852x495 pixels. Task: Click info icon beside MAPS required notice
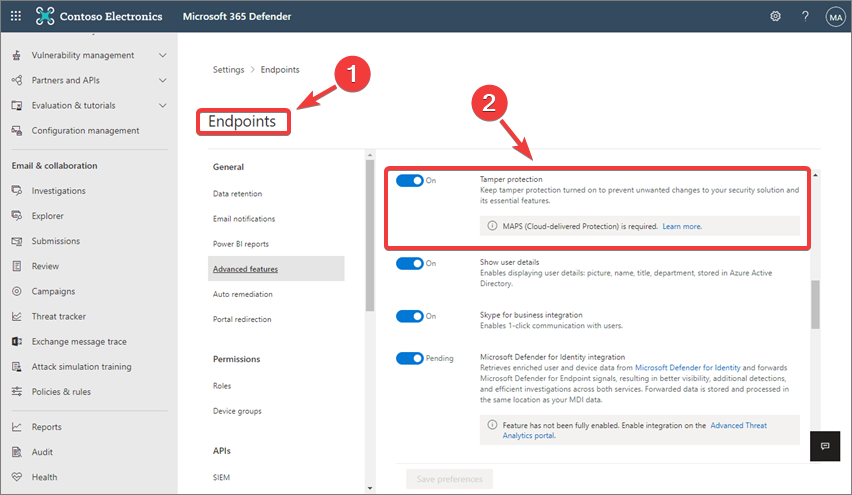(492, 226)
